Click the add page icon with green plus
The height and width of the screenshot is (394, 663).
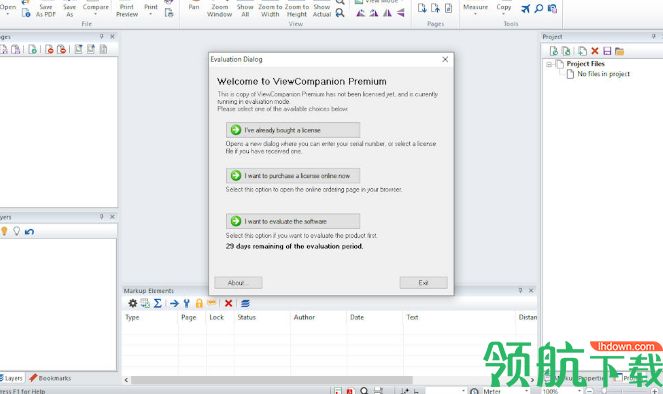pyautogui.click(x=33, y=49)
